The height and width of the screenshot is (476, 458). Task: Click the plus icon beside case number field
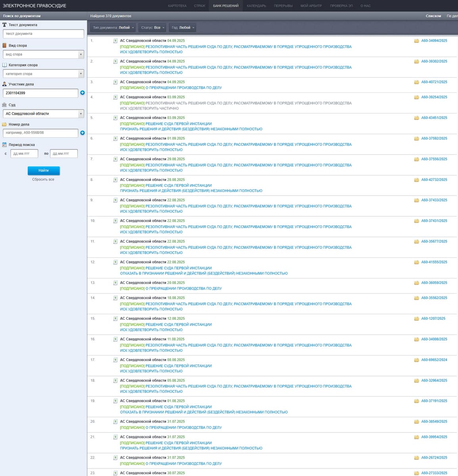point(82,133)
